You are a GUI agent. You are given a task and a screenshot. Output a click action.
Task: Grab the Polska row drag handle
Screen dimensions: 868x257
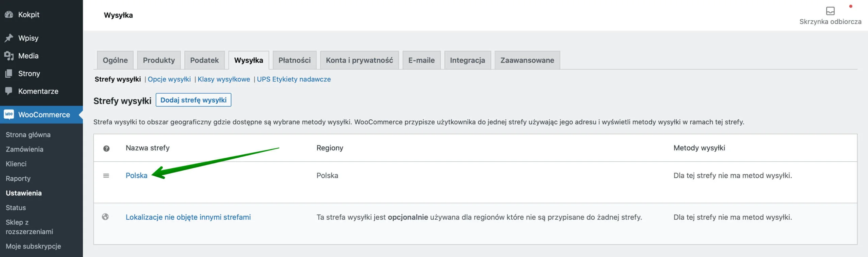pyautogui.click(x=106, y=176)
